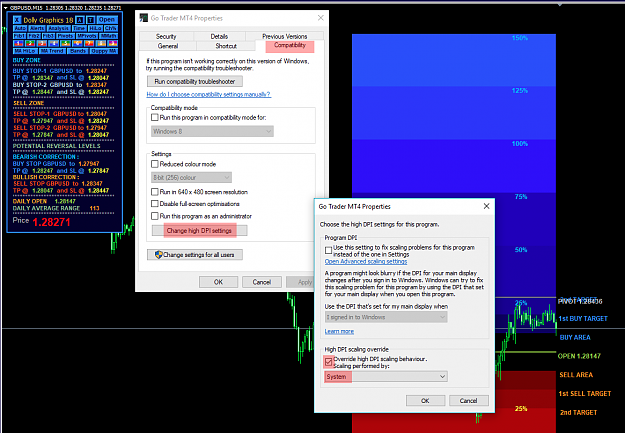
Task: Check the Reduced colour mode box
Action: (x=155, y=164)
